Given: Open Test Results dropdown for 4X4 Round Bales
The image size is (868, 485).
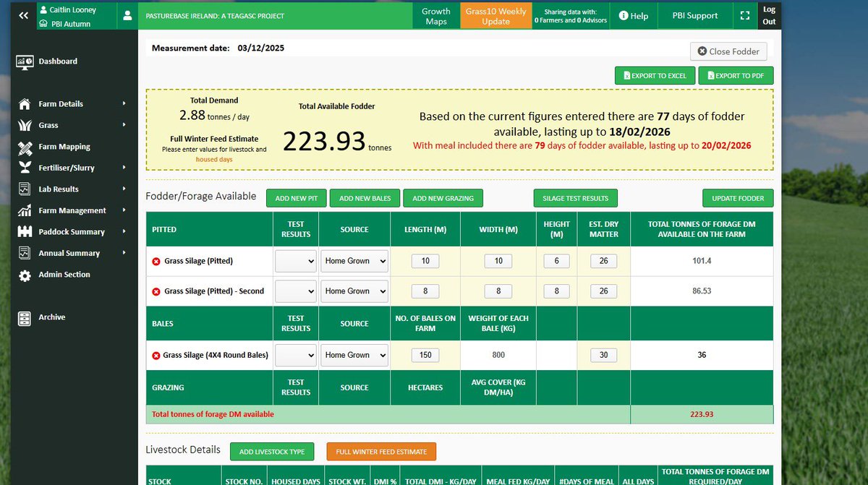Looking at the screenshot, I should pyautogui.click(x=296, y=355).
